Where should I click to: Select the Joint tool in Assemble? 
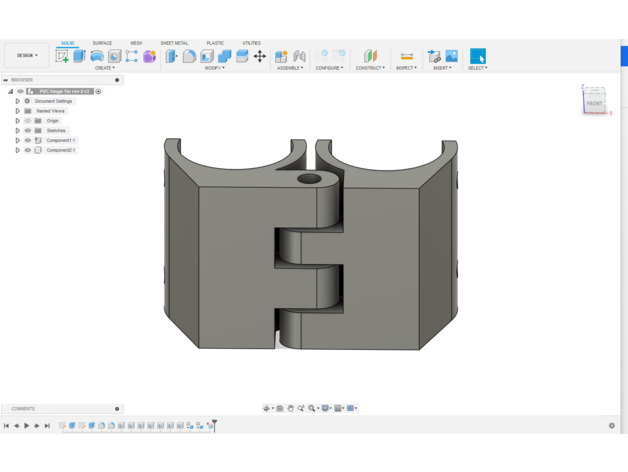299,57
